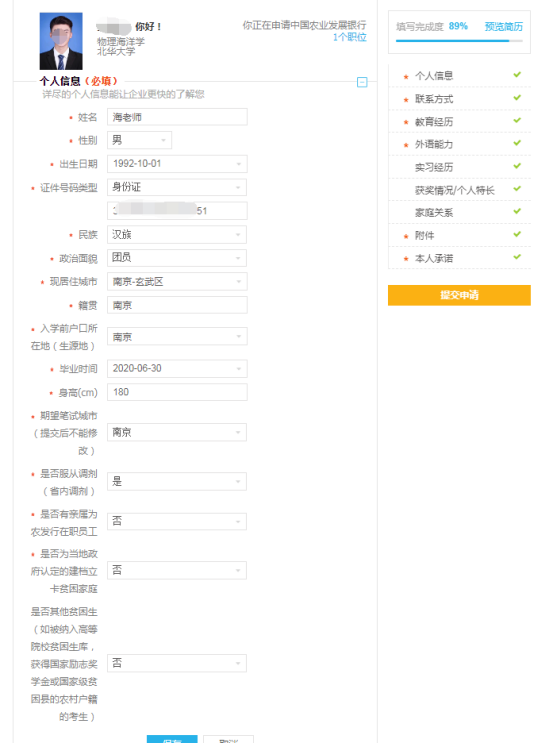Click the green checkmark beside 联系方式
The image size is (554, 744).
pyautogui.click(x=517, y=97)
